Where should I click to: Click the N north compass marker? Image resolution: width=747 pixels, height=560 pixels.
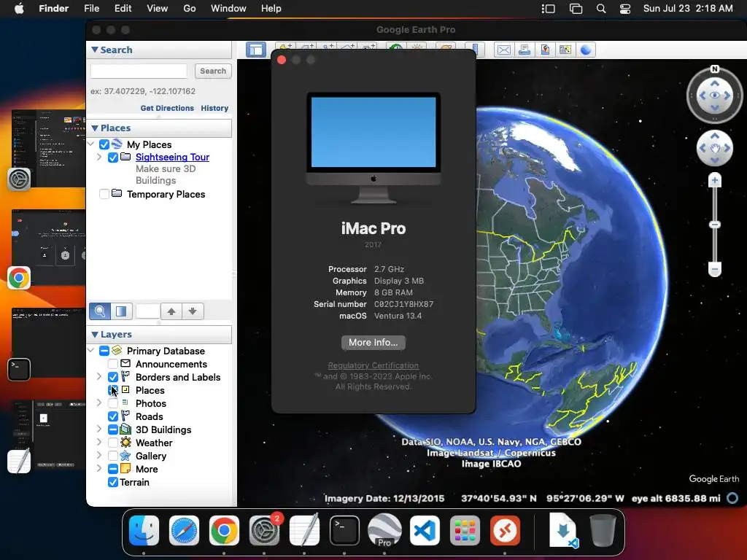[714, 69]
